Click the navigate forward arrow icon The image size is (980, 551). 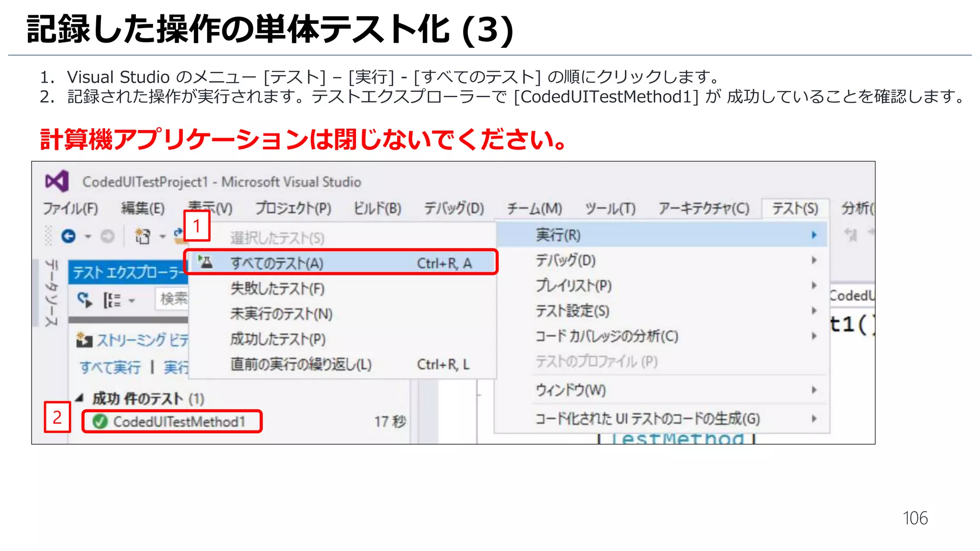click(x=107, y=236)
